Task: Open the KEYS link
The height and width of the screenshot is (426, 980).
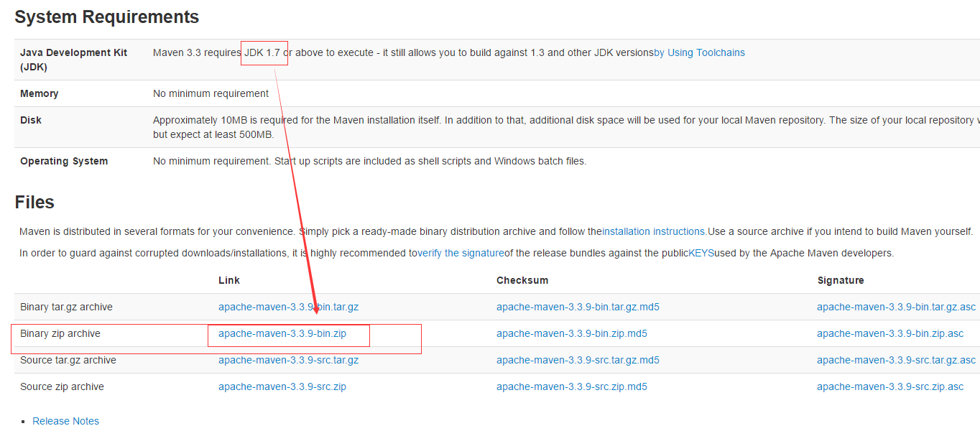Action: [701, 253]
